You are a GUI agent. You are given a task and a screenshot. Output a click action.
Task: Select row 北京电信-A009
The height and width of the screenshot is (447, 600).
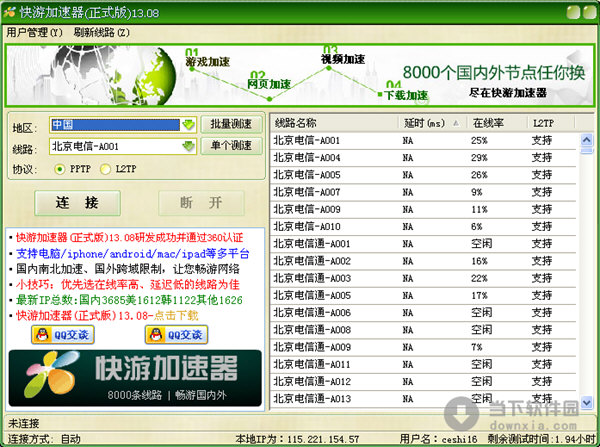pyautogui.click(x=423, y=209)
